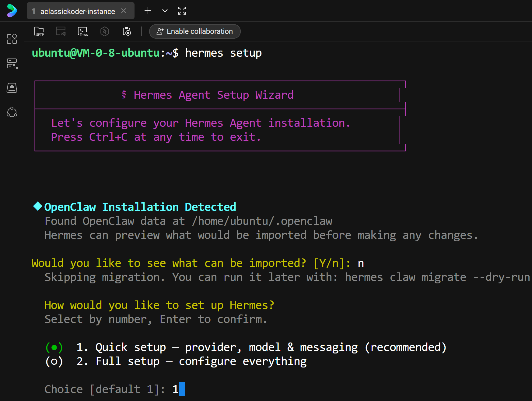Click the Enable collaboration button

coord(195,31)
